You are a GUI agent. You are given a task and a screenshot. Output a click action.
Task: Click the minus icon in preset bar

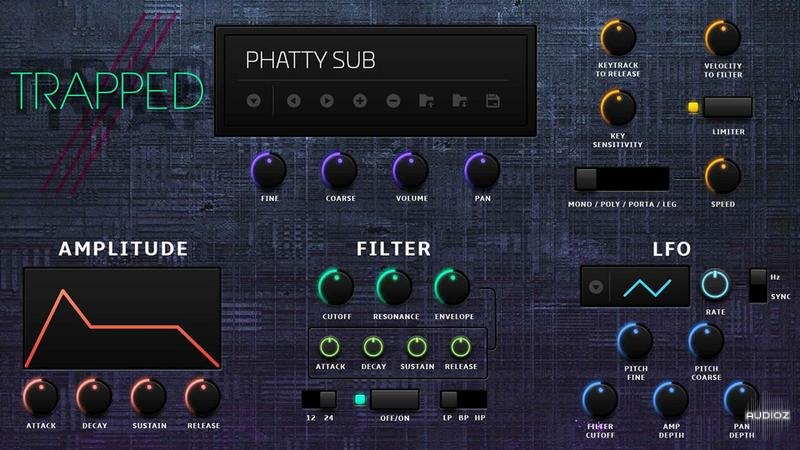tap(393, 101)
